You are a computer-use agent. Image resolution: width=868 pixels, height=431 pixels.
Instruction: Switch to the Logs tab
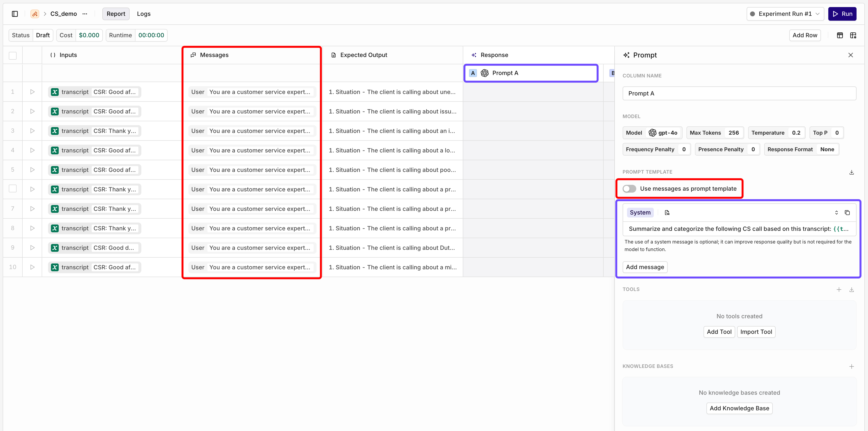point(144,14)
